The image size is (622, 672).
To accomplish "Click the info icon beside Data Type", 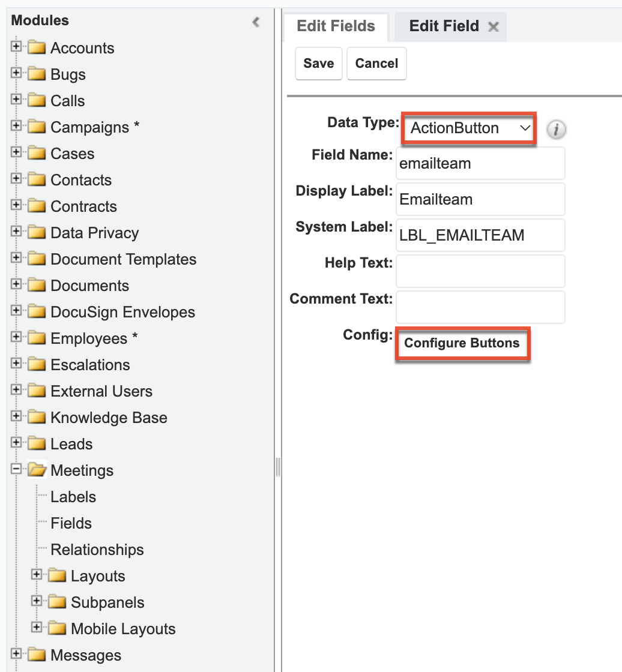I will (555, 129).
